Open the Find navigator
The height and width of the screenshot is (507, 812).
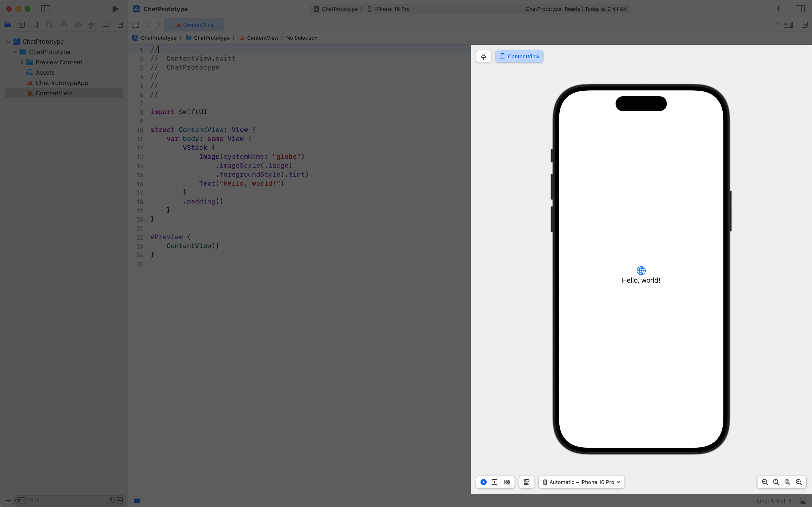click(x=50, y=24)
